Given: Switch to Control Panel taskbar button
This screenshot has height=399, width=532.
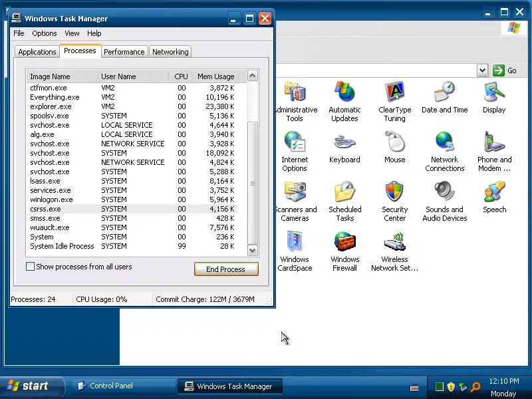Looking at the screenshot, I should pyautogui.click(x=124, y=386).
